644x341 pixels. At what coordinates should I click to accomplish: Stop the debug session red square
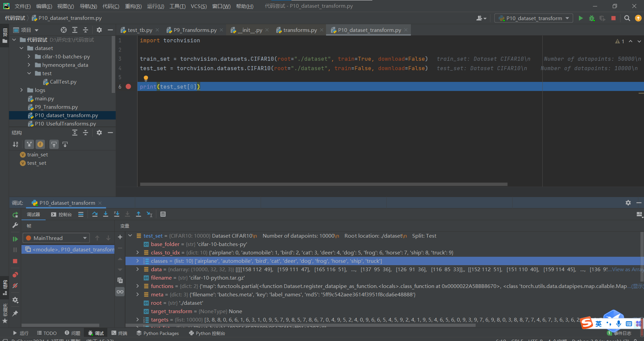(15, 261)
